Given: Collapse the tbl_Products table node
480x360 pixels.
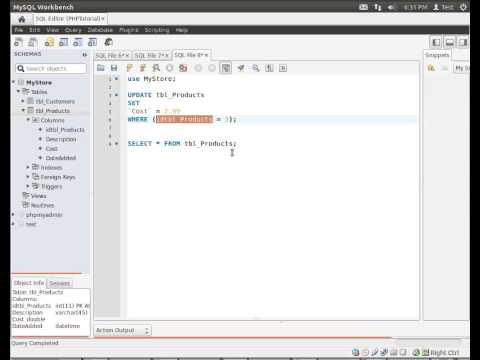Looking at the screenshot, I should 23,110.
